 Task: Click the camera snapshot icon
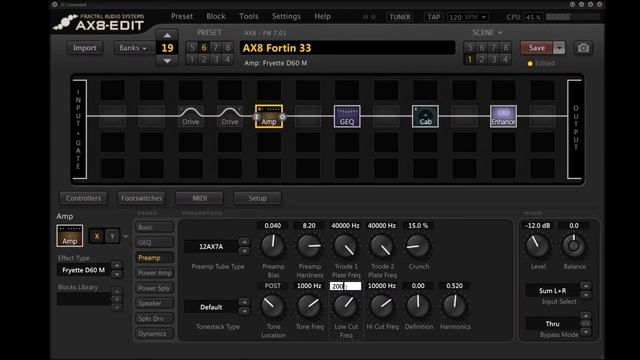coord(583,48)
